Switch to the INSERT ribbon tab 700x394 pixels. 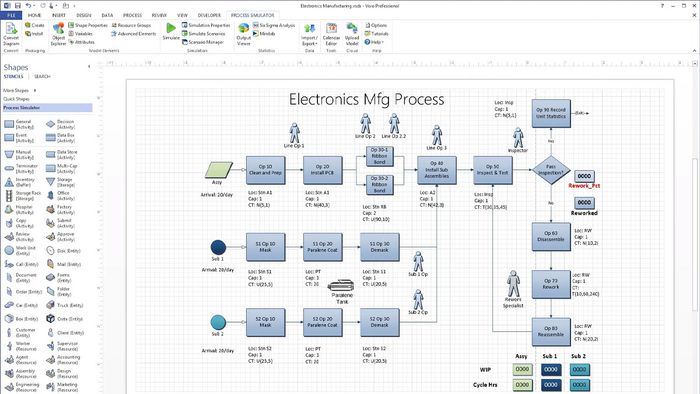(58, 15)
